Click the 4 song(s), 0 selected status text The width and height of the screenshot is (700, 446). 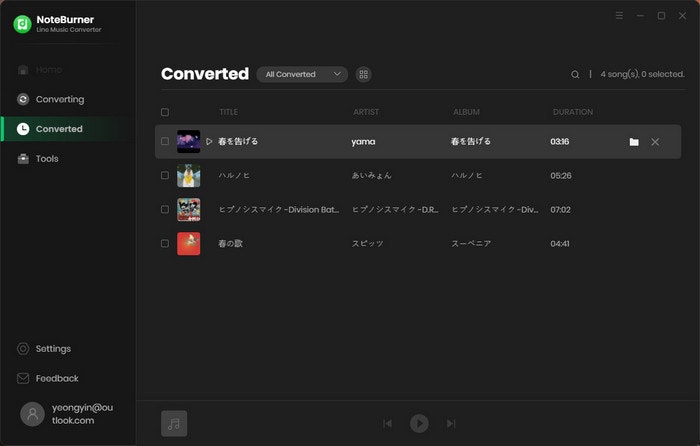(642, 74)
